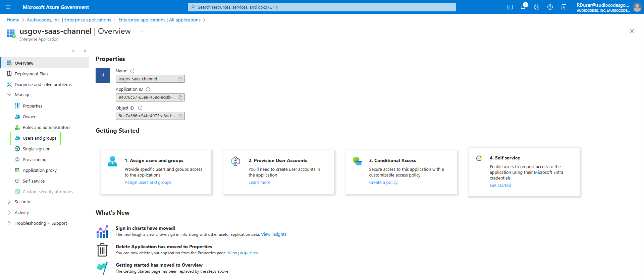Viewport: 644px width, 278px height.
Task: Open the portal hamburger menu
Action: pos(8,7)
